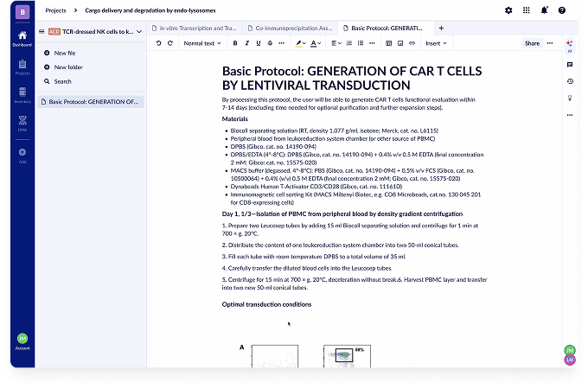588x389 pixels.
Task: Open the Inventory section
Action: pos(22,95)
